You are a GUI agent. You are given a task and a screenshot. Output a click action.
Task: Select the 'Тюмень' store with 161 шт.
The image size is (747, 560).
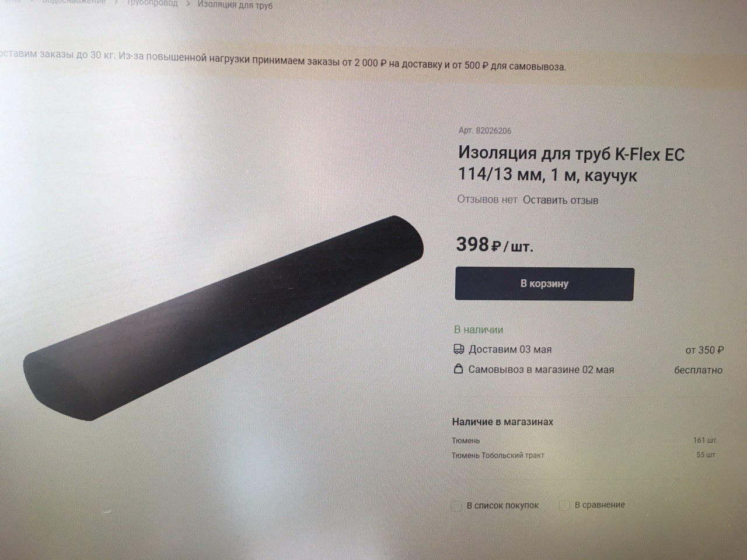click(585, 440)
